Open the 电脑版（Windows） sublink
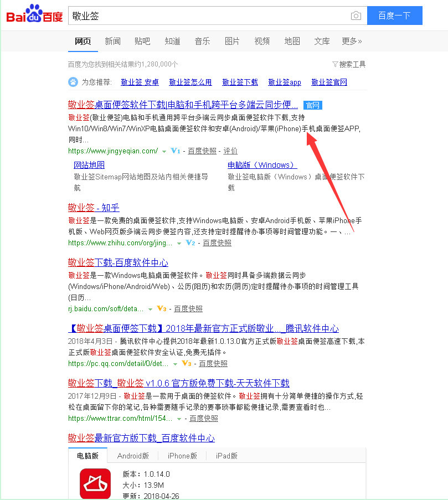Viewport: 448px width, 500px height. point(262,165)
